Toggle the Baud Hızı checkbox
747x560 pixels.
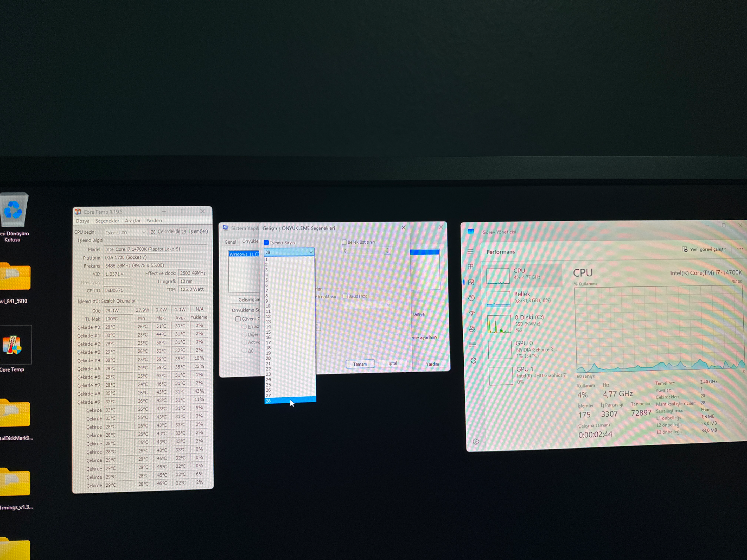tap(345, 296)
